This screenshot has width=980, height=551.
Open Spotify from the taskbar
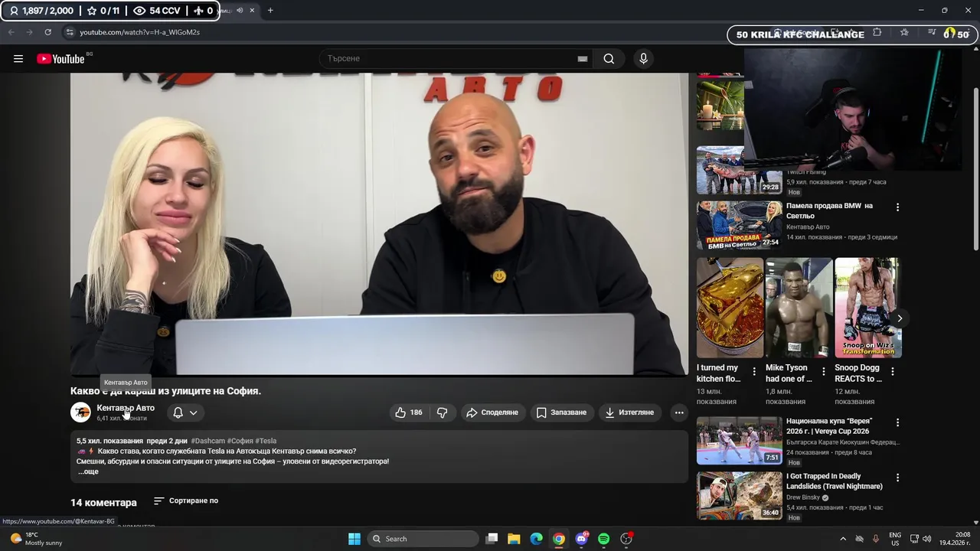(604, 539)
